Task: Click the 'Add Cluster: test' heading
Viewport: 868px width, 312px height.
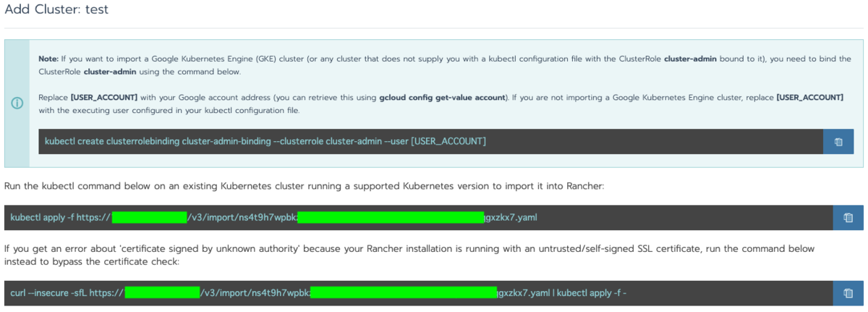Action: 56,10
